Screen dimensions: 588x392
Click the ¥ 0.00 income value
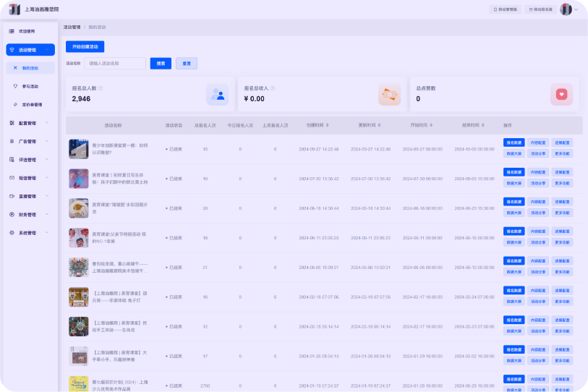click(x=255, y=98)
